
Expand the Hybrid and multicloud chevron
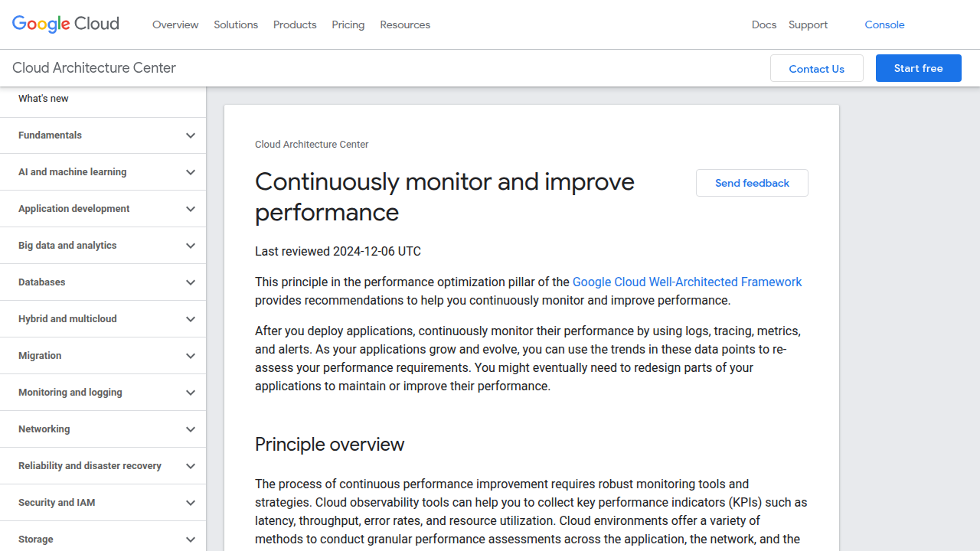tap(191, 319)
